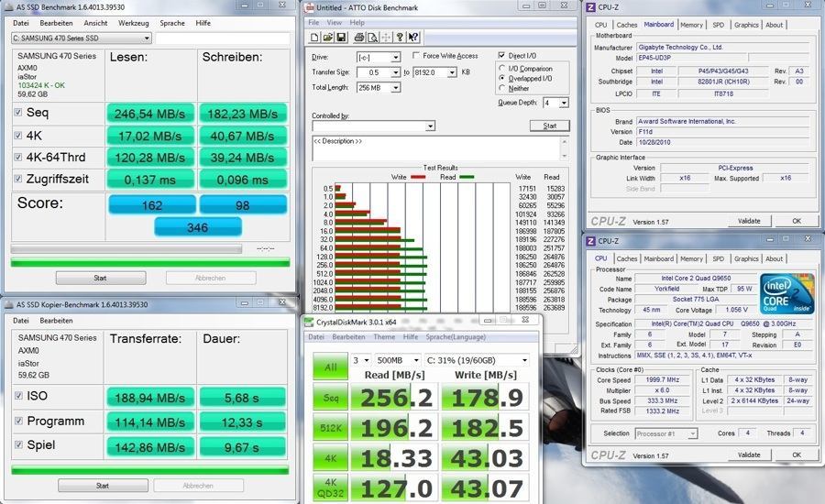
Task: Click OK in the CPU-Z processor window
Action: 797,455
